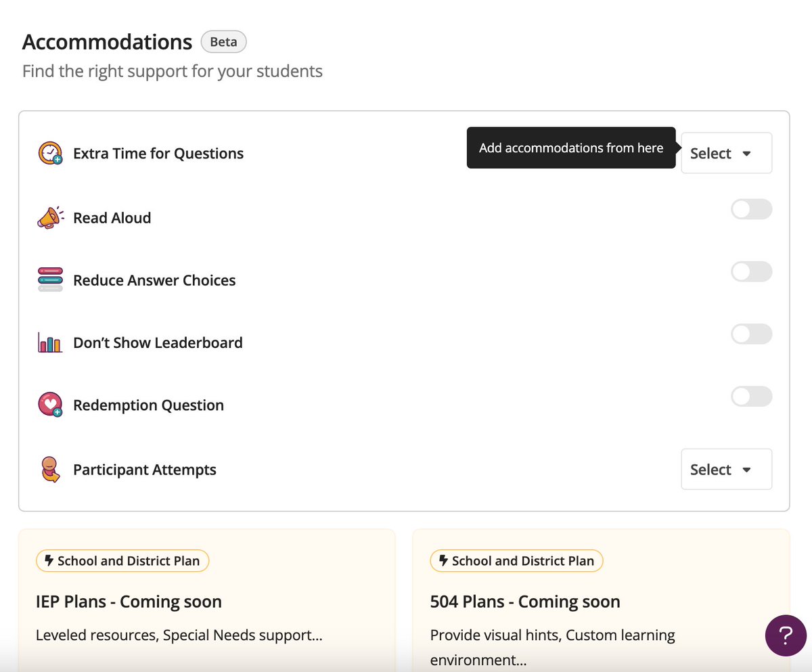Screen dimensions: 812x672
Task: Open Extra Time for Questions Select dropdown
Action: coord(726,154)
